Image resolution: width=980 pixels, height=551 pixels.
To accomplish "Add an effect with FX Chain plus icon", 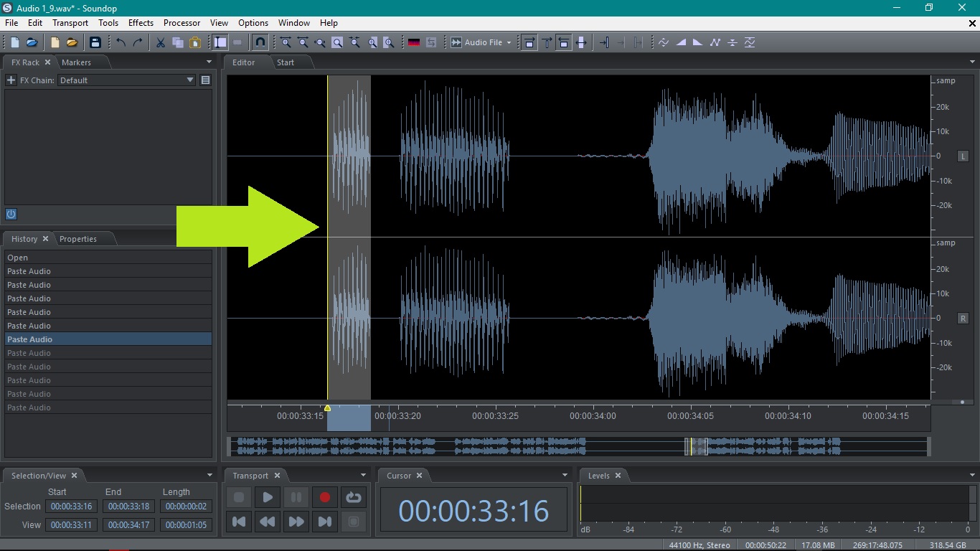I will coord(11,80).
